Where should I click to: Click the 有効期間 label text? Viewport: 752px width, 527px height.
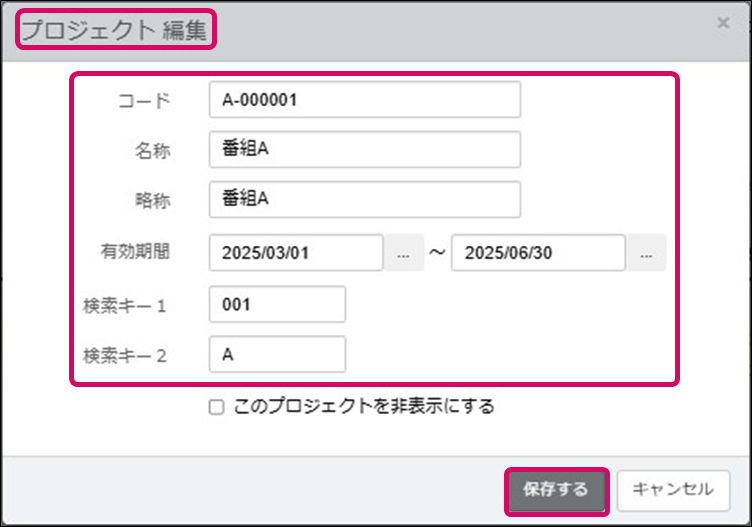(x=136, y=252)
